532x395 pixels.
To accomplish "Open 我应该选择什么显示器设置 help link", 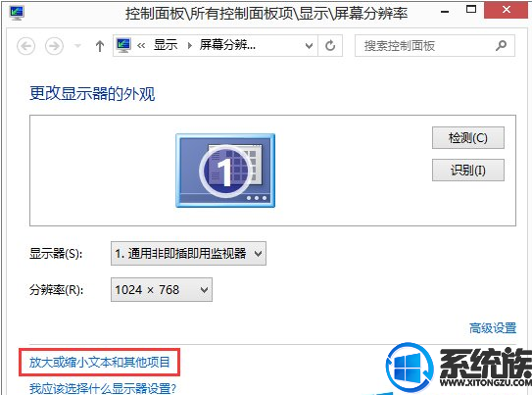I will 103,388.
